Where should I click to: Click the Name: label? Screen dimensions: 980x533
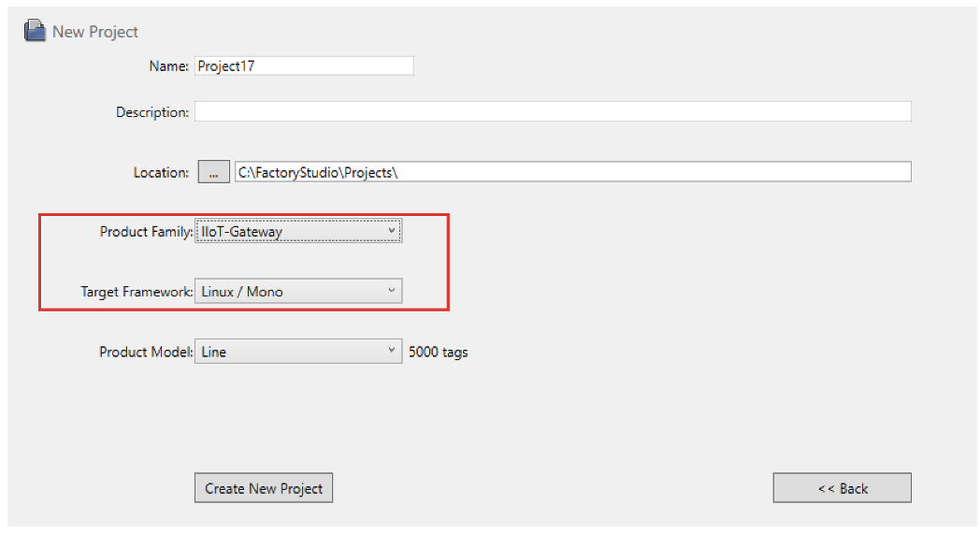168,66
